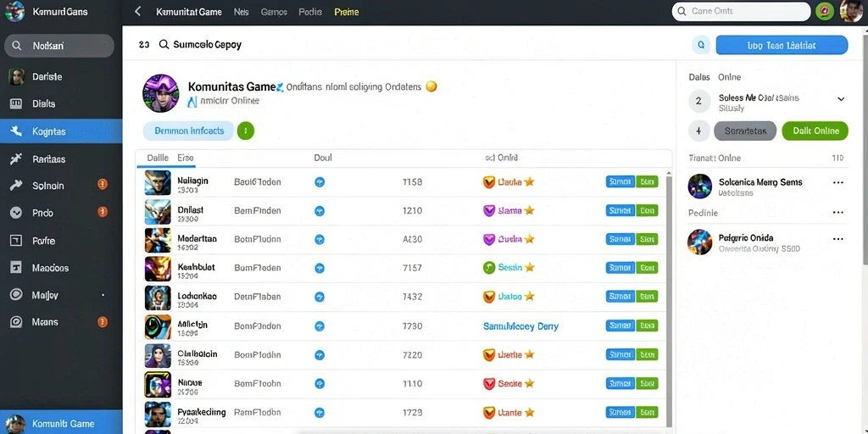Toggle the gold star in Nuliagin row
Image resolution: width=868 pixels, height=434 pixels.
pos(529,181)
